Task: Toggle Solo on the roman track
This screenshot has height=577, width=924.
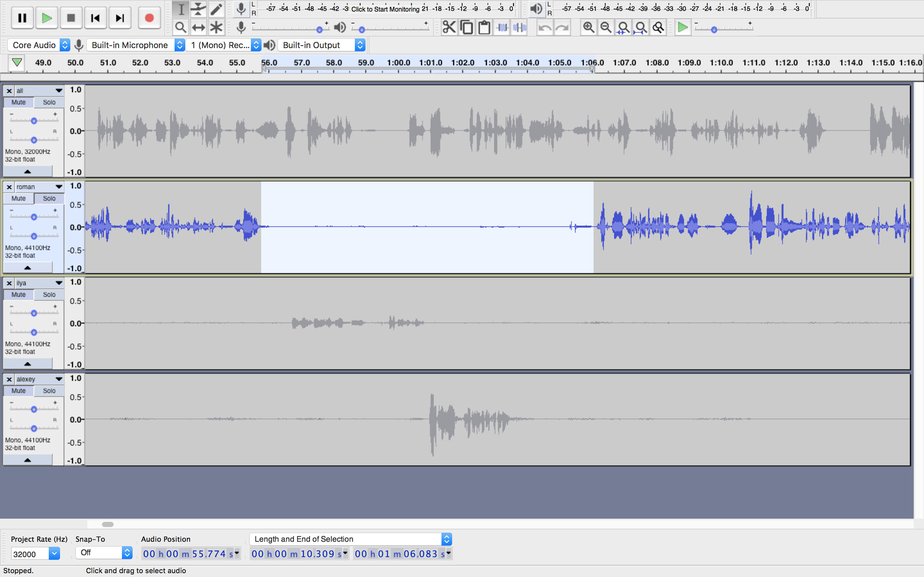Action: click(x=49, y=198)
